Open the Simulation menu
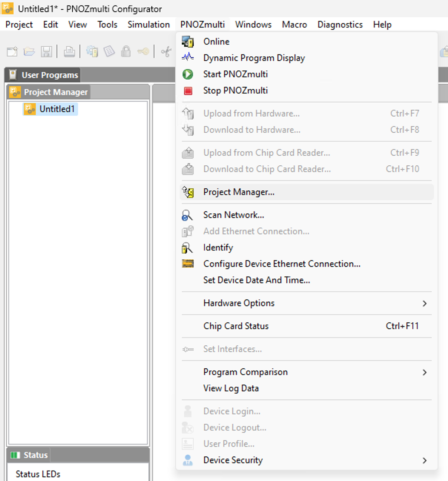Viewport: 448px width, 481px height. [x=149, y=24]
